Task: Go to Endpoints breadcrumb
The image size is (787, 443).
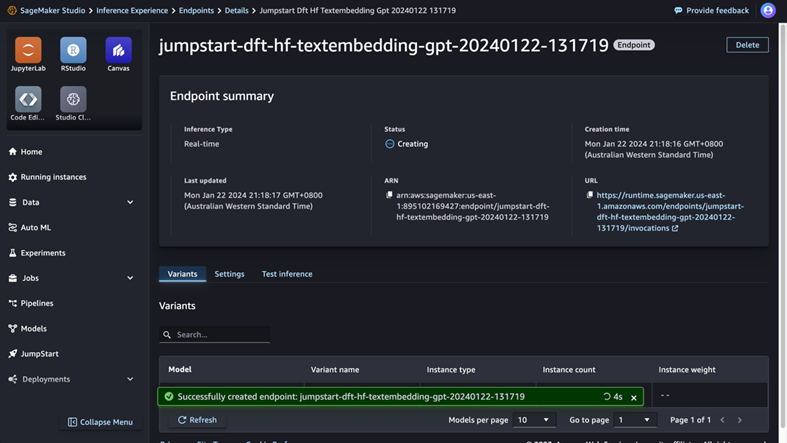Action: [196, 11]
